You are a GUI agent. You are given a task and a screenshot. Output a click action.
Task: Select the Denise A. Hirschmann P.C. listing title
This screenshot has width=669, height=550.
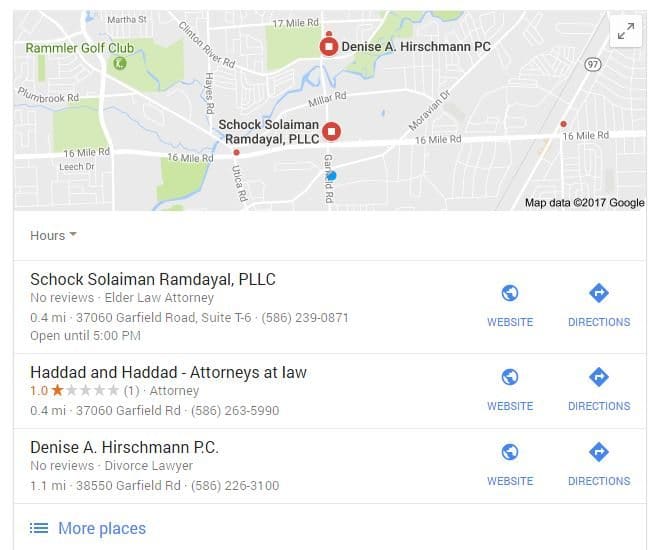tap(124, 447)
